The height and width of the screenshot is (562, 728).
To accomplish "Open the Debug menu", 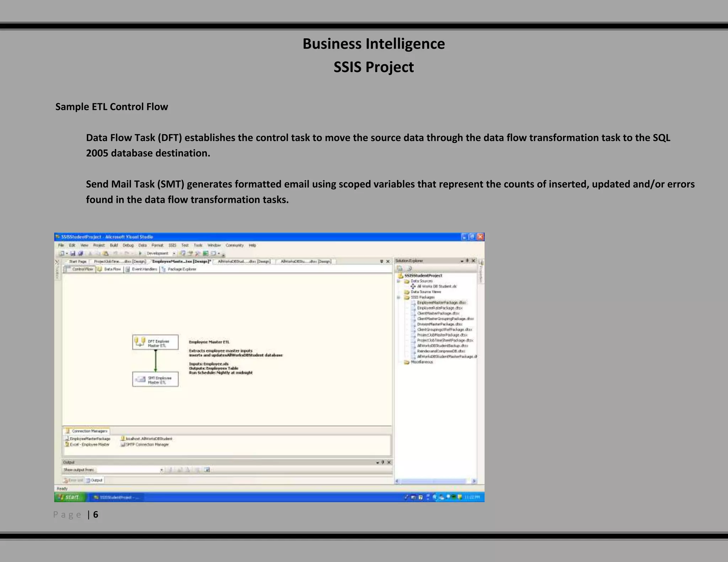I will [128, 245].
